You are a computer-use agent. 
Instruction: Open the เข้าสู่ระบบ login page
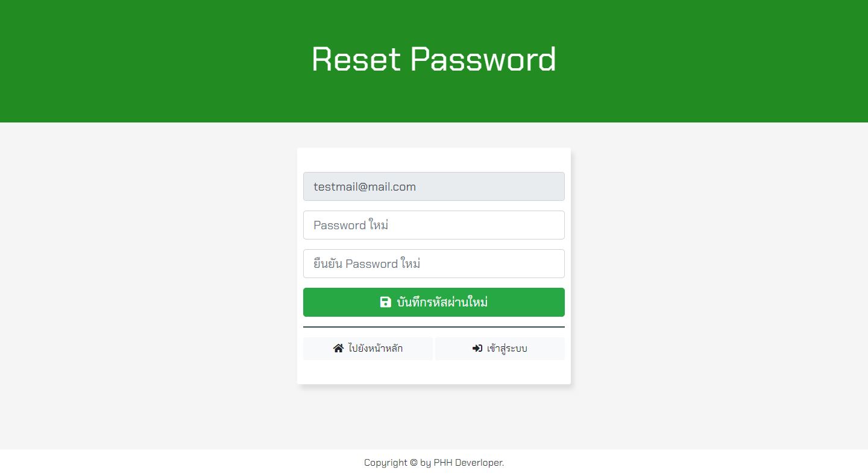coord(500,349)
